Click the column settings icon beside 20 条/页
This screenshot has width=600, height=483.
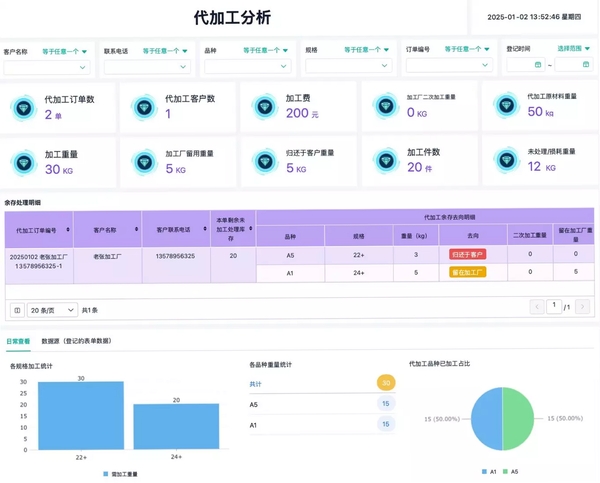17,310
